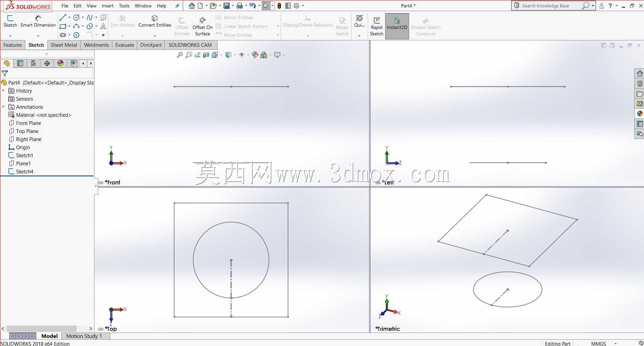The image size is (644, 346).
Task: Toggle the Instant2D button
Action: coord(397,26)
